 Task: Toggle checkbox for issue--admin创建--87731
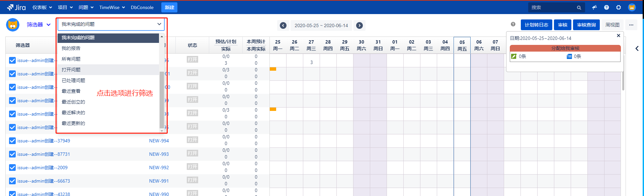12,154
